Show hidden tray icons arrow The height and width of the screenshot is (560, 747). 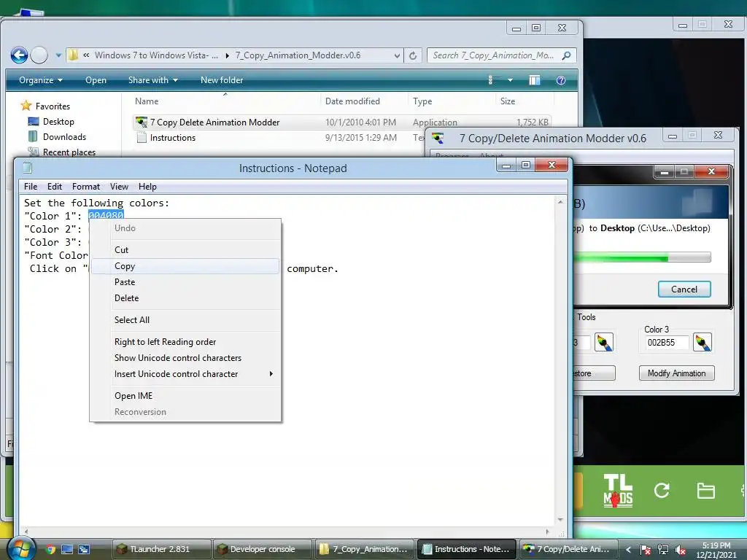[628, 550]
